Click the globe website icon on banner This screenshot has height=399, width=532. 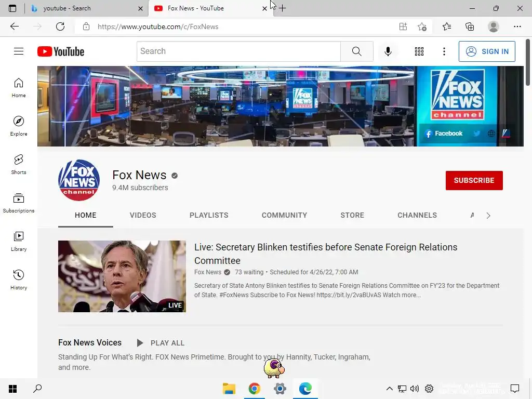(x=491, y=134)
